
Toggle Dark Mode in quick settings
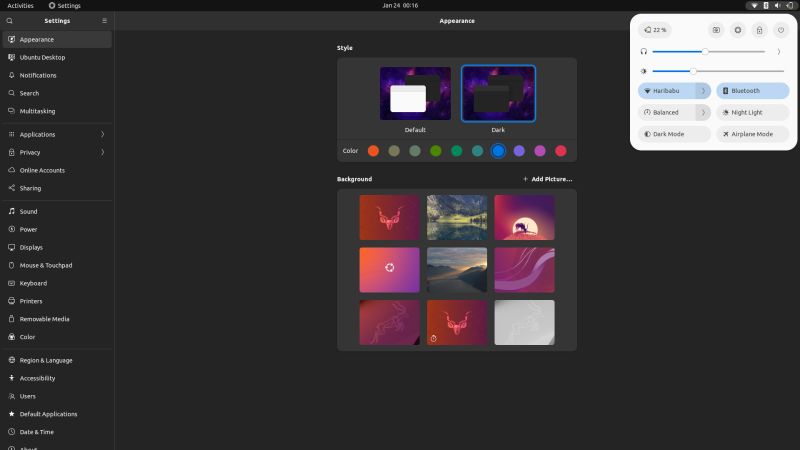674,134
